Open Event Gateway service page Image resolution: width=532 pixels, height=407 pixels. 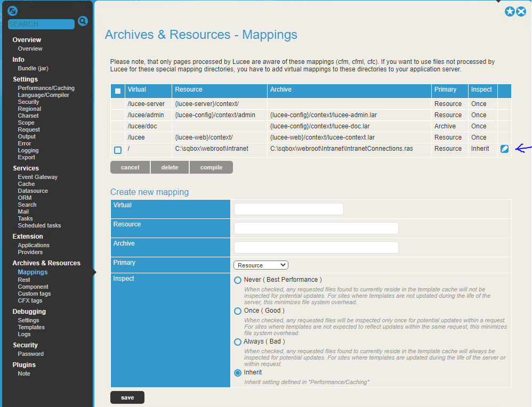[x=38, y=177]
